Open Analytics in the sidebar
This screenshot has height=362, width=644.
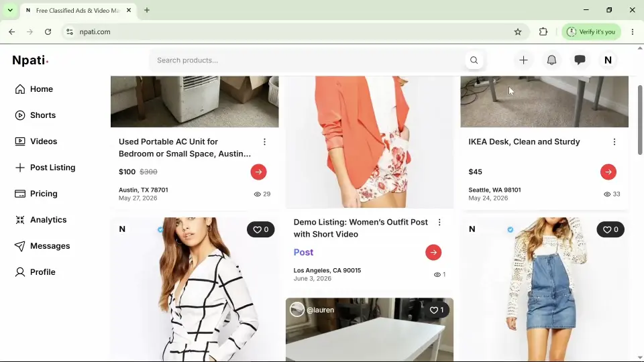pyautogui.click(x=40, y=220)
